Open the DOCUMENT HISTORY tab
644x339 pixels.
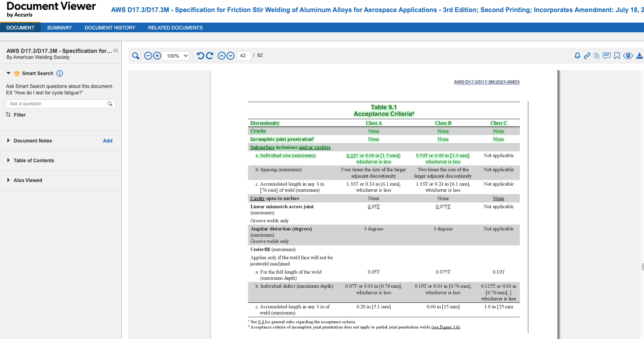point(110,27)
